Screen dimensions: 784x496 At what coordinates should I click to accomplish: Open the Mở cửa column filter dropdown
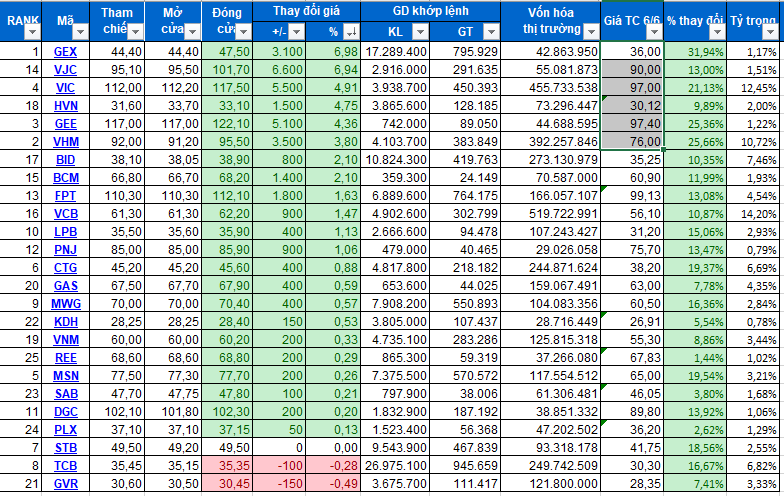192,32
